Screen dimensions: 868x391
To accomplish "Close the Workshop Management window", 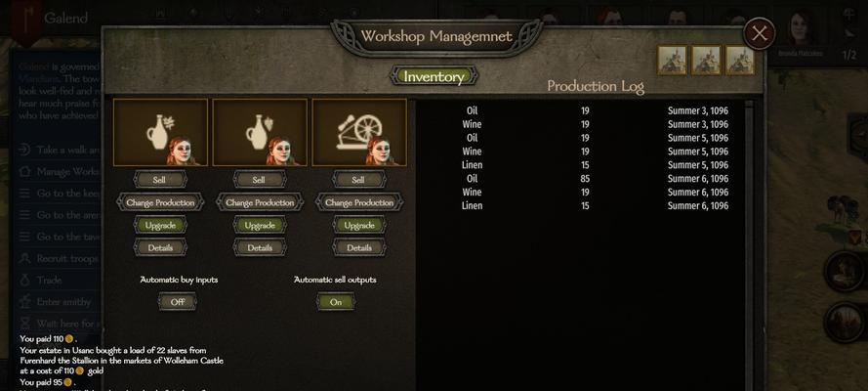I will point(759,34).
